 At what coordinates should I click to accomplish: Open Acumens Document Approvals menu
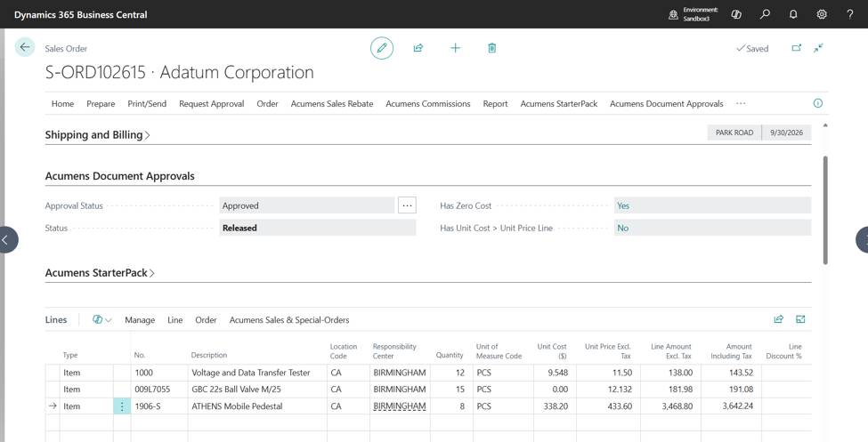(667, 103)
